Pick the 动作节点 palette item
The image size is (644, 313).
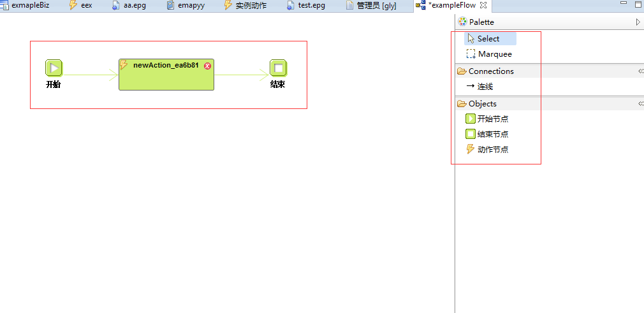[487, 150]
